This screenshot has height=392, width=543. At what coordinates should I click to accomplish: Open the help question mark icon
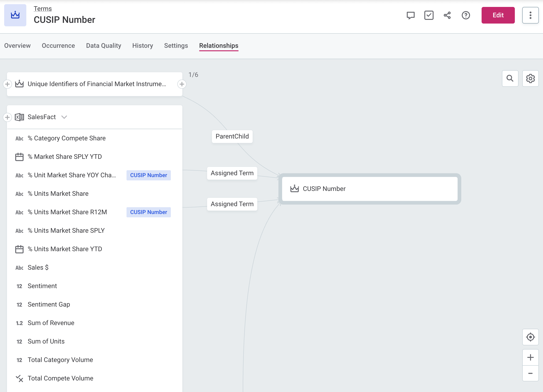click(x=465, y=15)
